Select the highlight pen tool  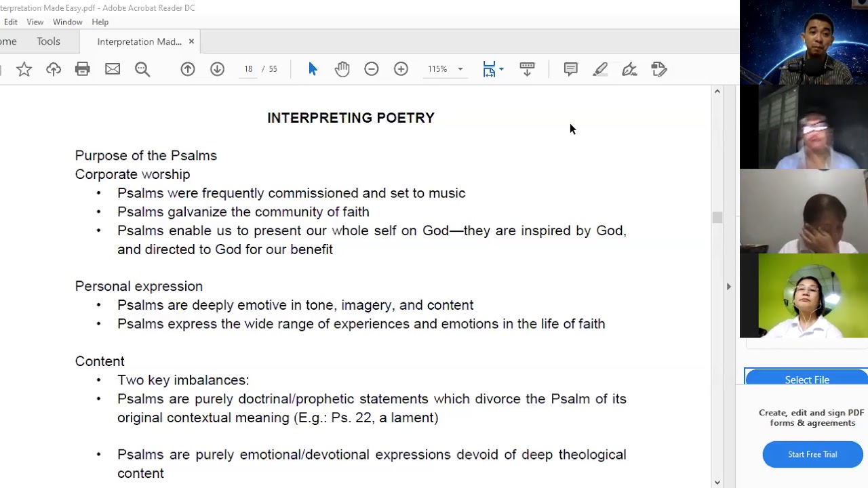coord(600,69)
